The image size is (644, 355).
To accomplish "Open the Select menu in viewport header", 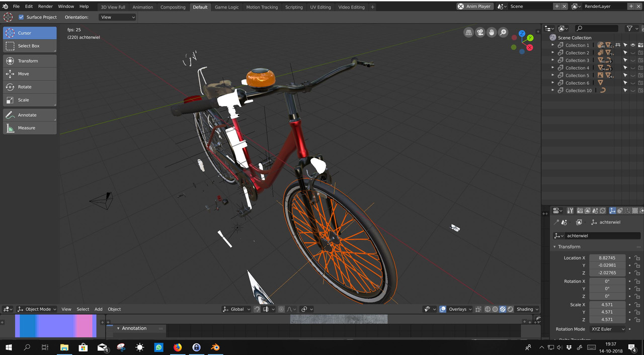I will coord(83,309).
